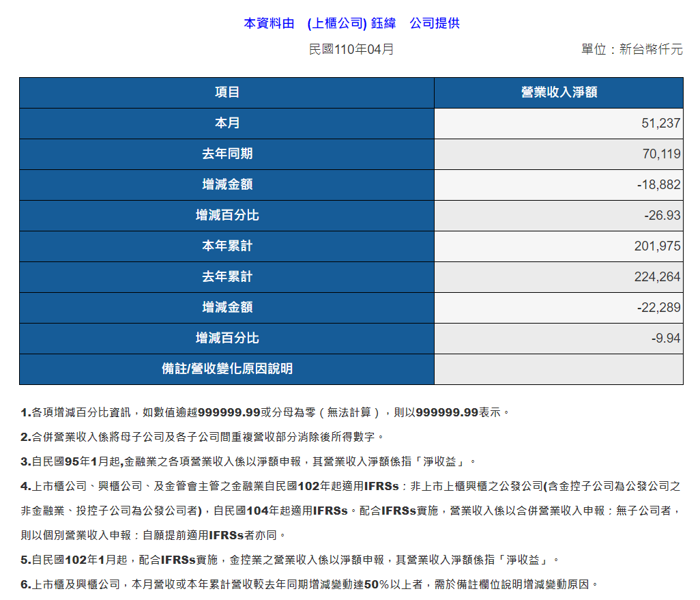Click the 本年累計 row label

coord(227,246)
